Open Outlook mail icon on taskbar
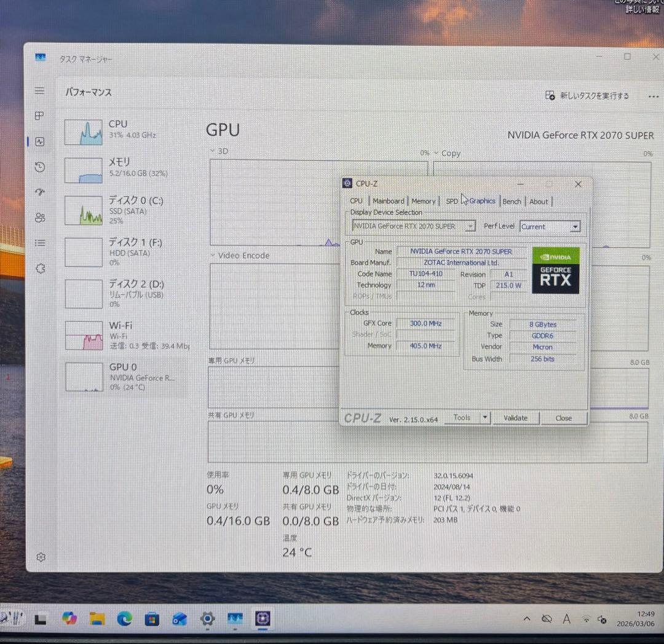The width and height of the screenshot is (664, 644). 180,619
